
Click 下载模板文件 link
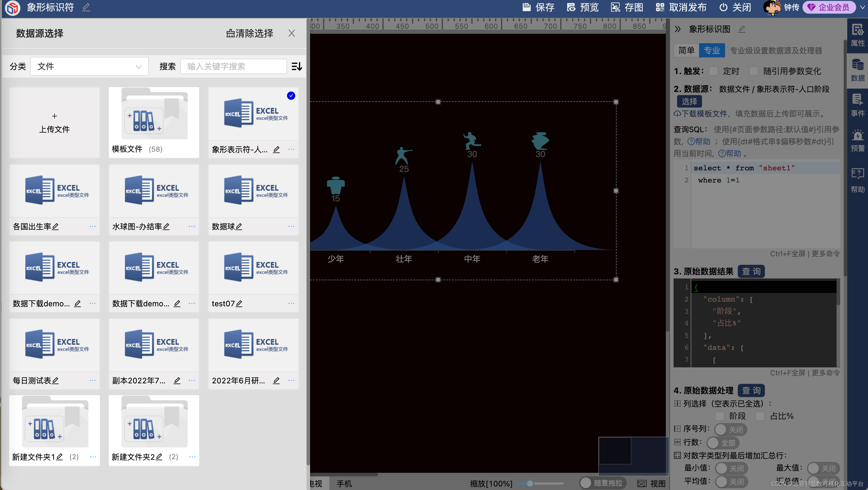(701, 114)
